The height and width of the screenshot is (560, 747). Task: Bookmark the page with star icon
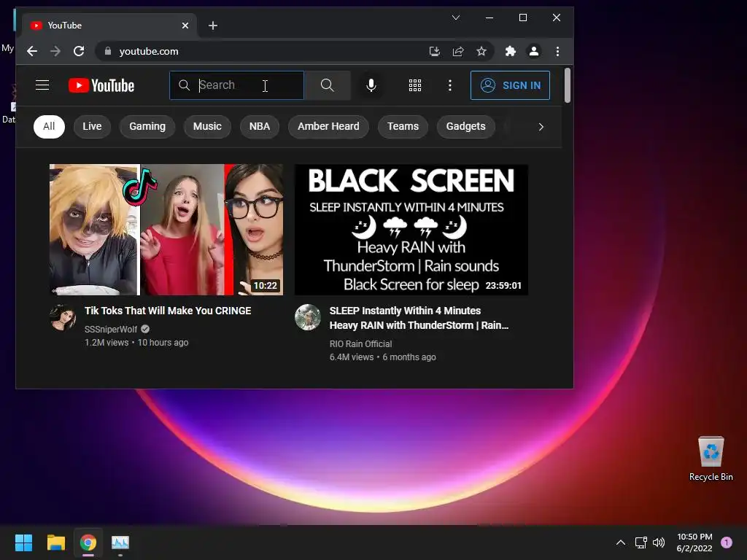click(481, 52)
